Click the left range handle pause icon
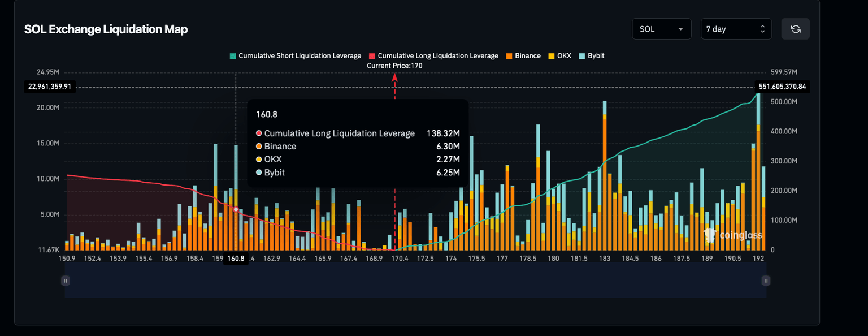This screenshot has height=336, width=868. 66,281
